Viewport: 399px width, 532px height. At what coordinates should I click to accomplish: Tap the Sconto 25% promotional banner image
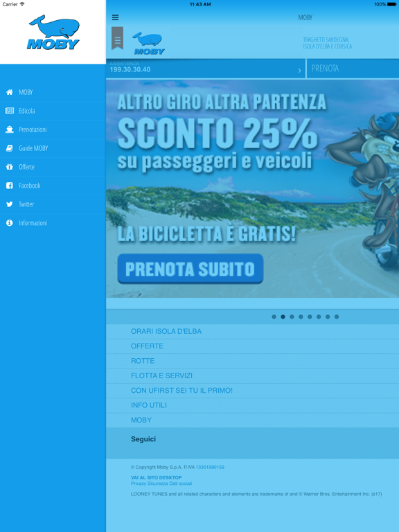click(252, 188)
